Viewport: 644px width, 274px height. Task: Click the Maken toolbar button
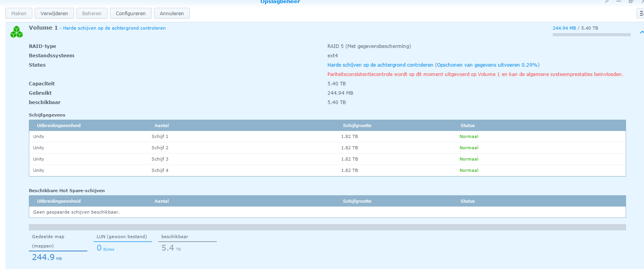tap(19, 14)
